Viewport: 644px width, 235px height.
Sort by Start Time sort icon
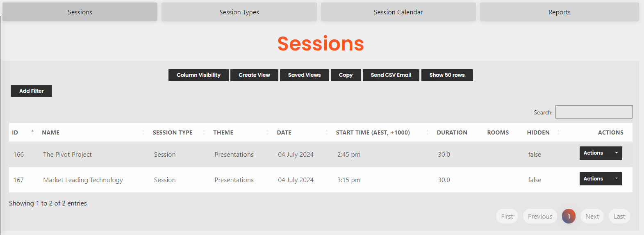(428, 132)
